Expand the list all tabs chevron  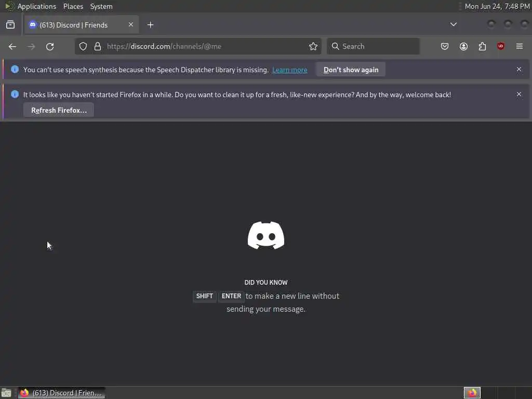(453, 24)
